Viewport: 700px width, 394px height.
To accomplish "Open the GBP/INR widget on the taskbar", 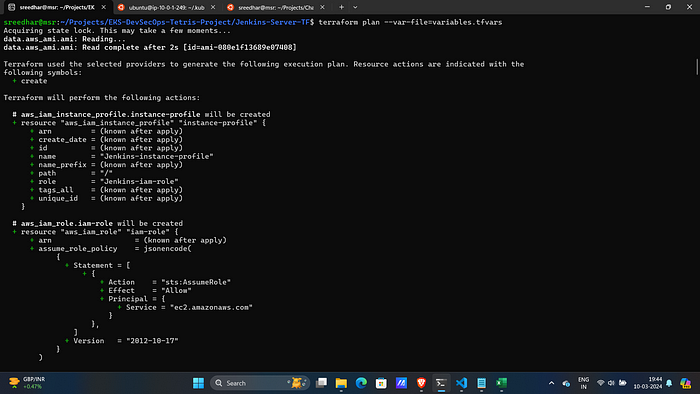I will pyautogui.click(x=27, y=383).
